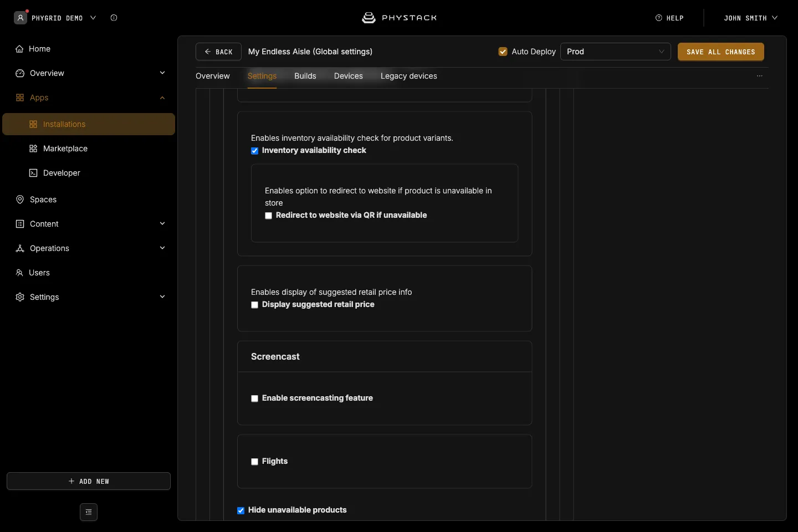The image size is (798, 532).
Task: Uncheck Hide unavailable products
Action: [x=241, y=510]
